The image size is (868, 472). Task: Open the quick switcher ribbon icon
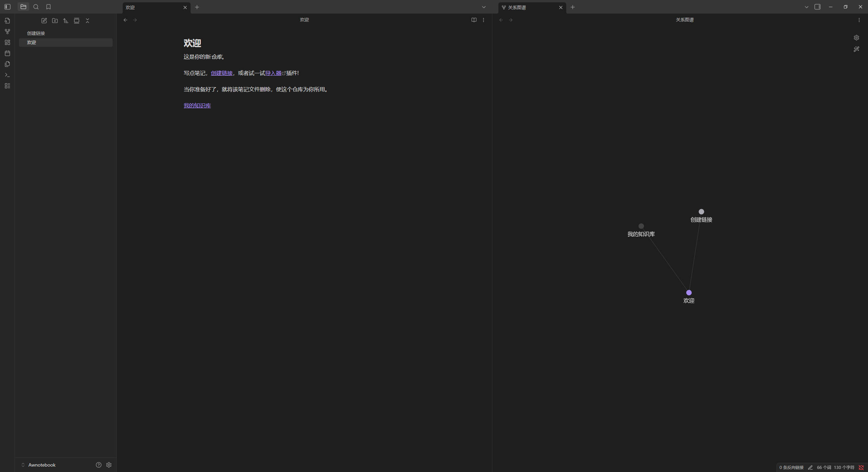click(x=7, y=21)
